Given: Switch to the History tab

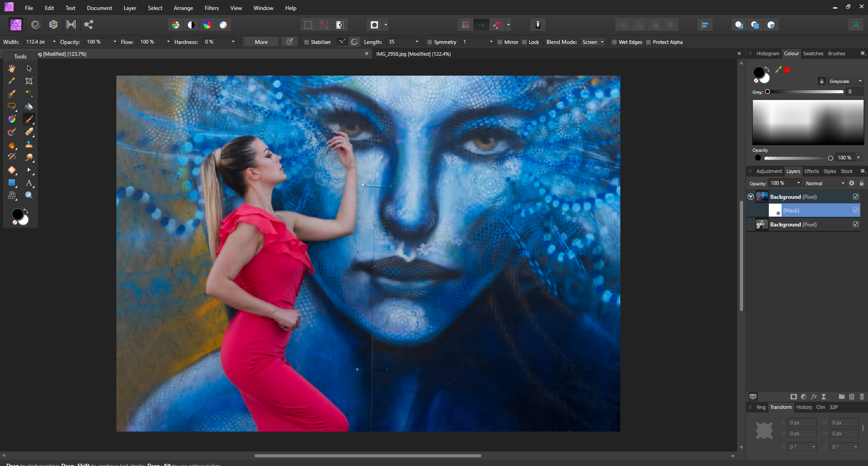Looking at the screenshot, I should 804,407.
